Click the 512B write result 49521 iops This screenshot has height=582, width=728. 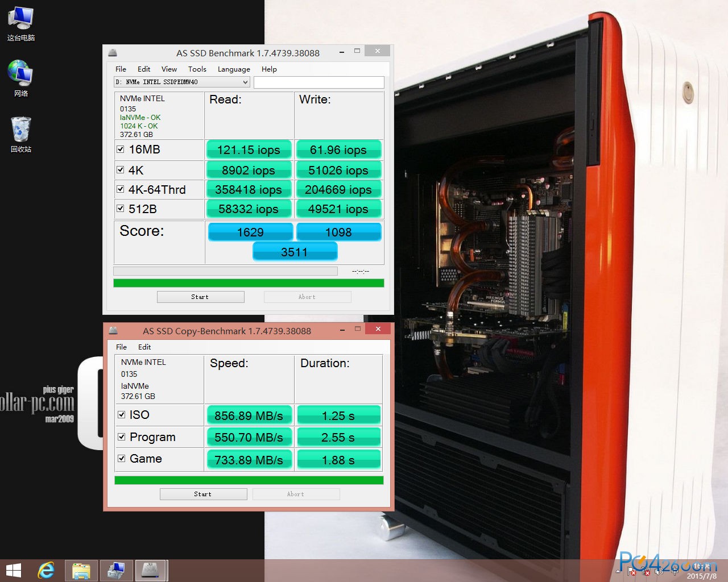point(338,209)
